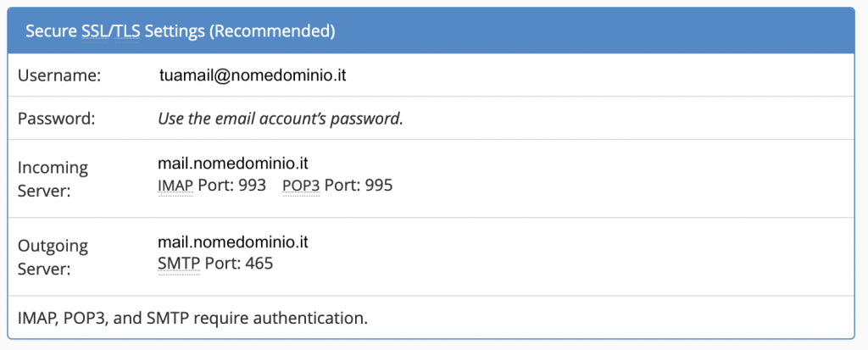Click the POP3 port number 995
The width and height of the screenshot is (868, 350).
tap(378, 186)
